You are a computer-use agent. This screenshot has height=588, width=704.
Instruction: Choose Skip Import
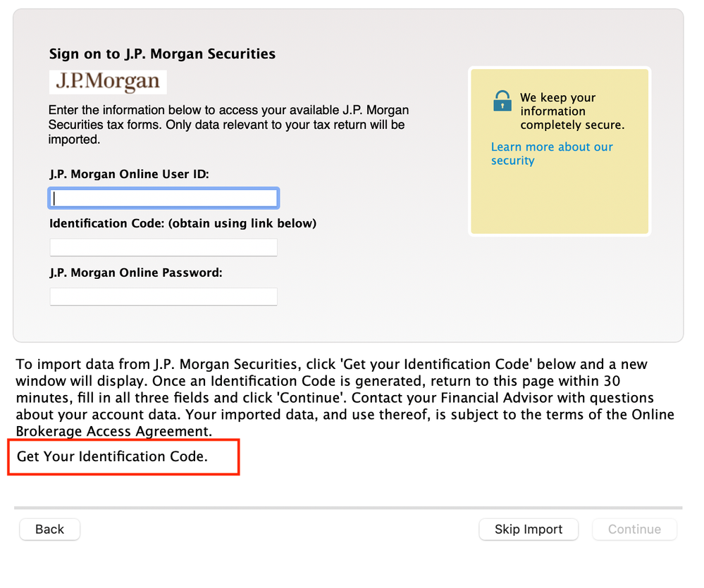[x=529, y=530]
